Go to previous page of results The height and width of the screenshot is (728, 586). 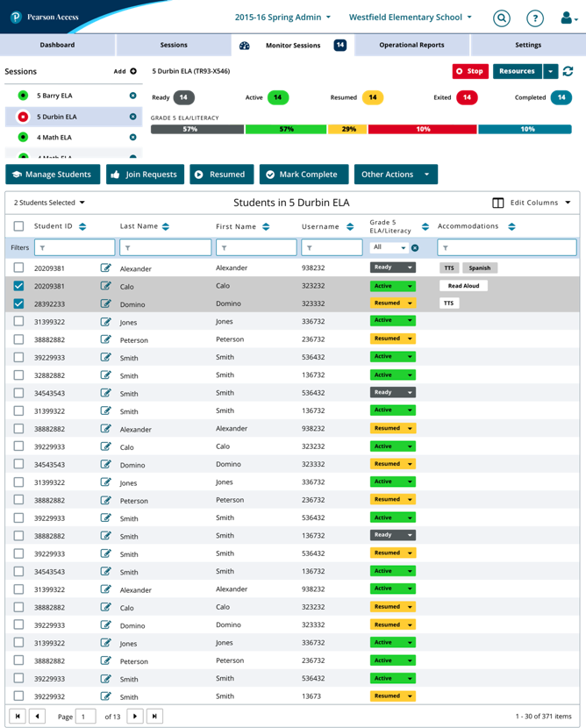(37, 716)
